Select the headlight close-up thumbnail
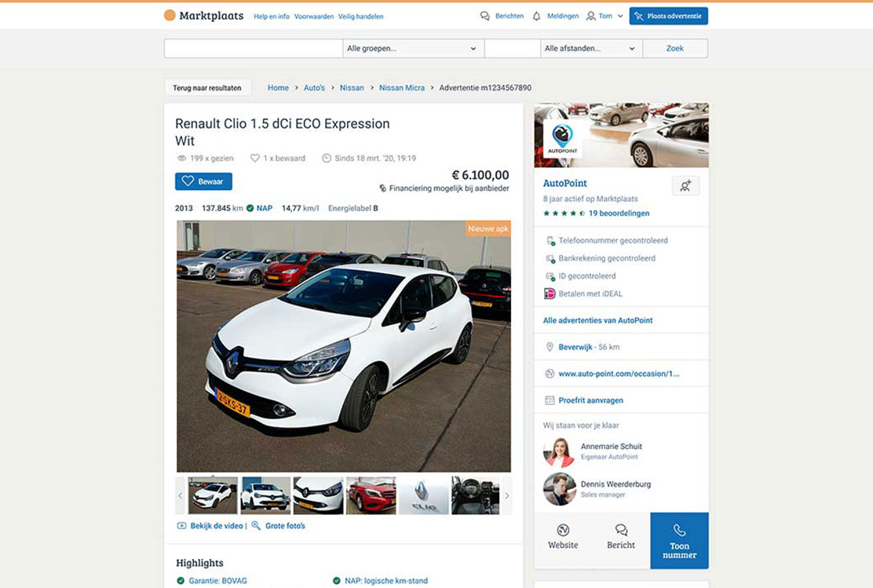Viewport: 873px width, 588px height. pyautogui.click(x=319, y=495)
